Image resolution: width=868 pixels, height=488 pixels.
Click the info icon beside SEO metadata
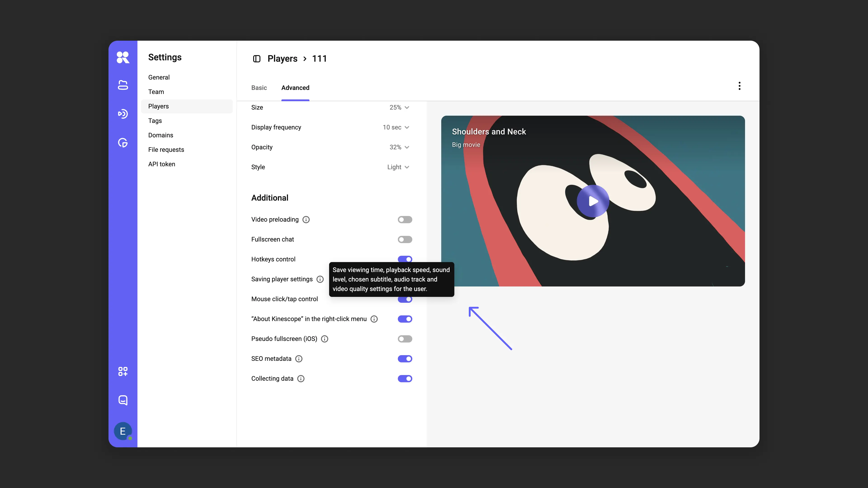tap(299, 359)
